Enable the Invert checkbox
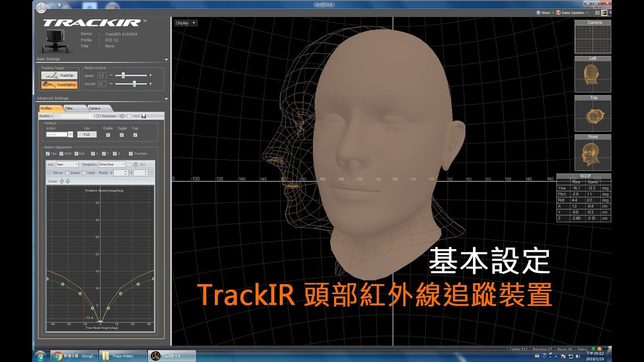This screenshot has height=362, width=644. (x=67, y=172)
